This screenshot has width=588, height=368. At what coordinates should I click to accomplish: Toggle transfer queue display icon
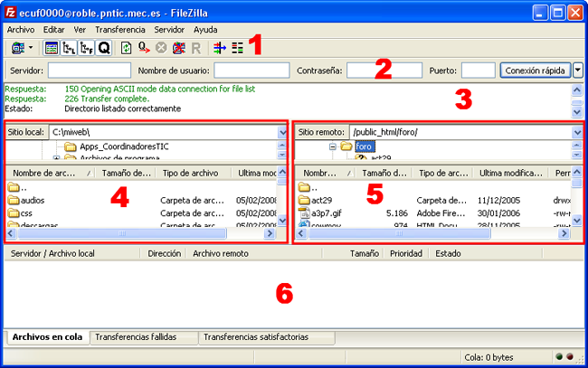coord(104,47)
